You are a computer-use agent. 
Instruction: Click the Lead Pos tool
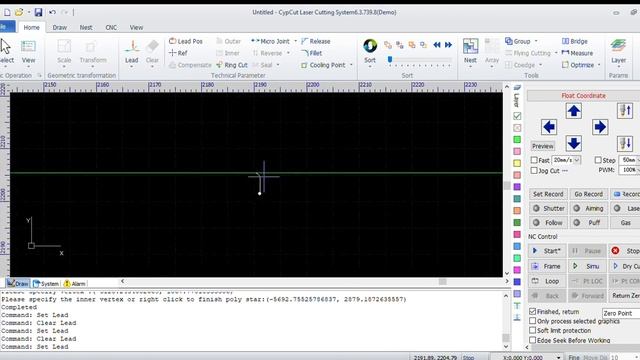click(x=186, y=41)
